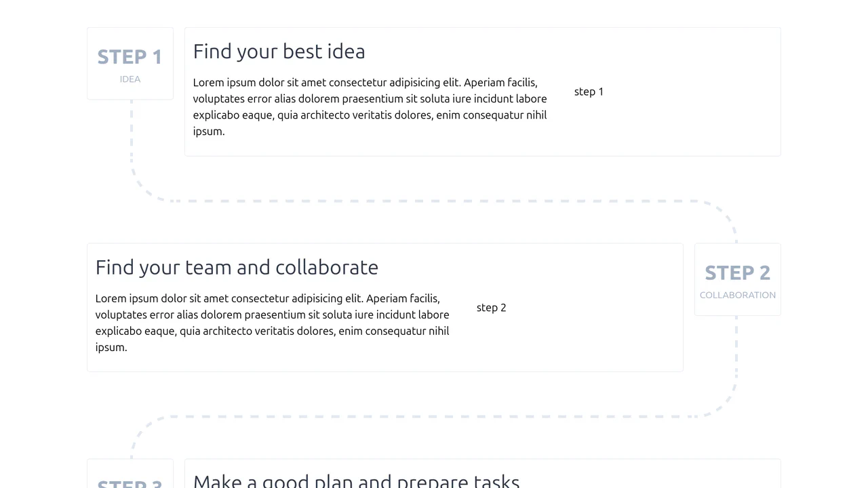This screenshot has height=488, width=868.
Task: Click the STEP 2 badge title
Action: (737, 272)
